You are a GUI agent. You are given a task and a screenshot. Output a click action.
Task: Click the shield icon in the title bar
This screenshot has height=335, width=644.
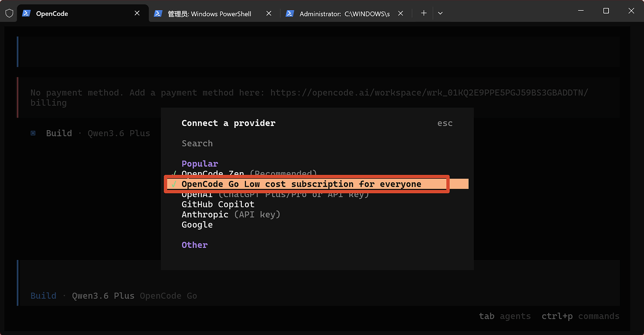click(x=9, y=13)
